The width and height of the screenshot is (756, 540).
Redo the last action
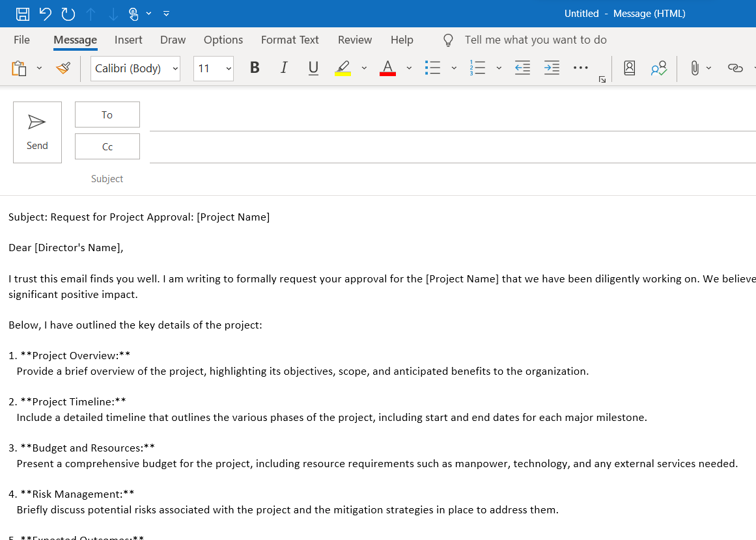(x=68, y=14)
